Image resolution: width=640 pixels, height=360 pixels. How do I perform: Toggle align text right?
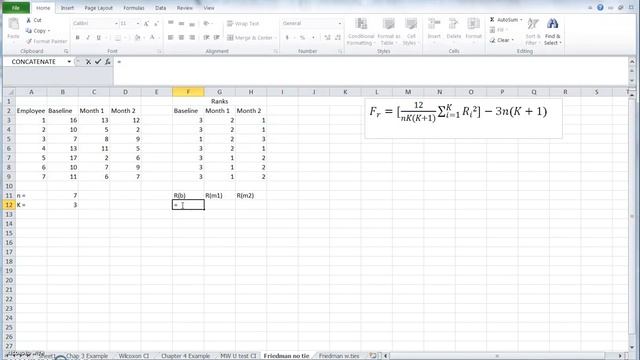(x=192, y=38)
